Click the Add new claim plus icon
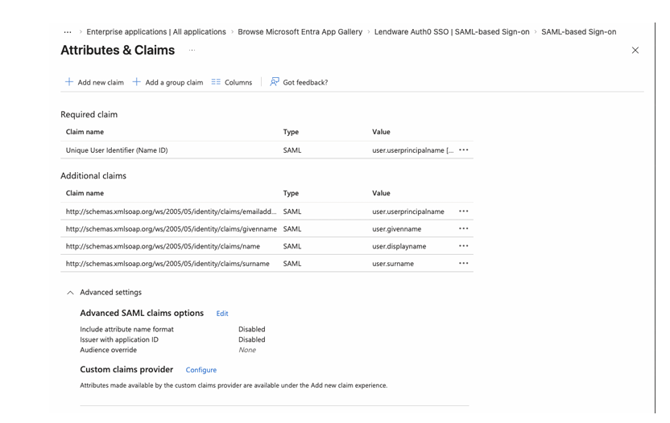670x423 pixels. [x=69, y=82]
